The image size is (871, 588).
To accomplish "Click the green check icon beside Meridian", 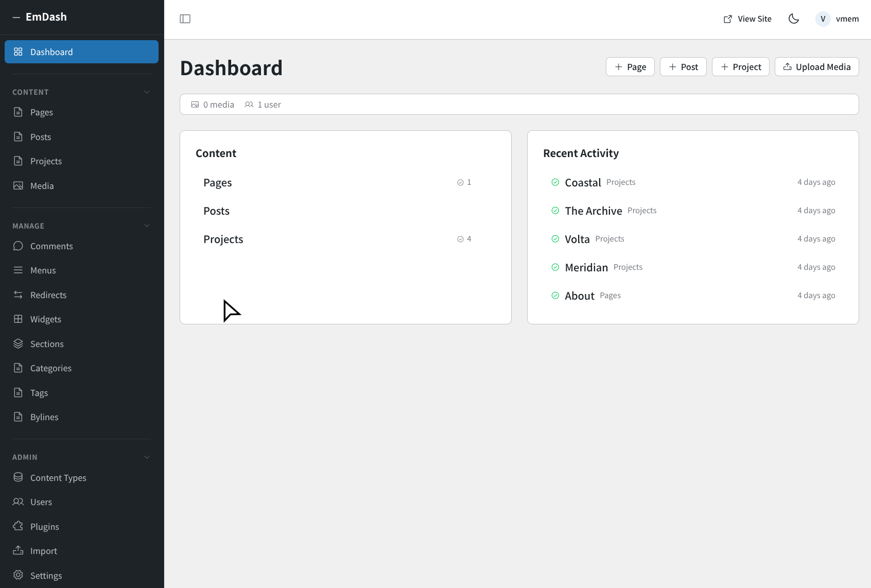I will [555, 267].
